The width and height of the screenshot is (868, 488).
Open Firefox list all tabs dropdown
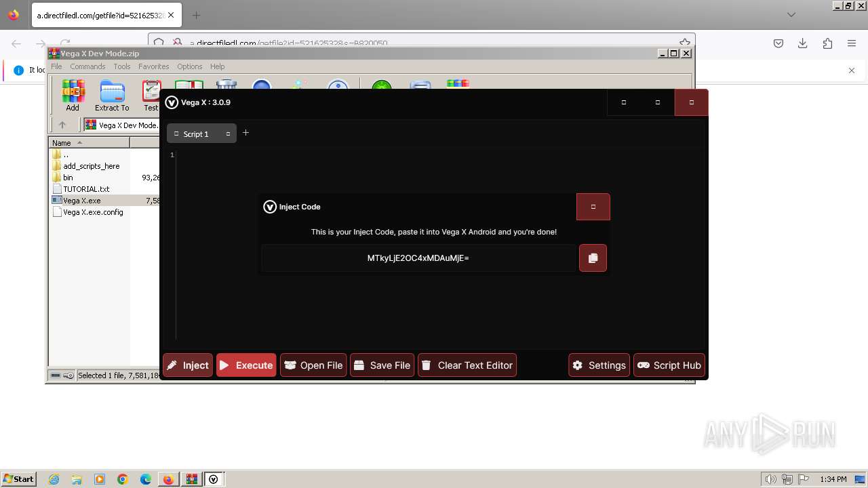pyautogui.click(x=791, y=15)
